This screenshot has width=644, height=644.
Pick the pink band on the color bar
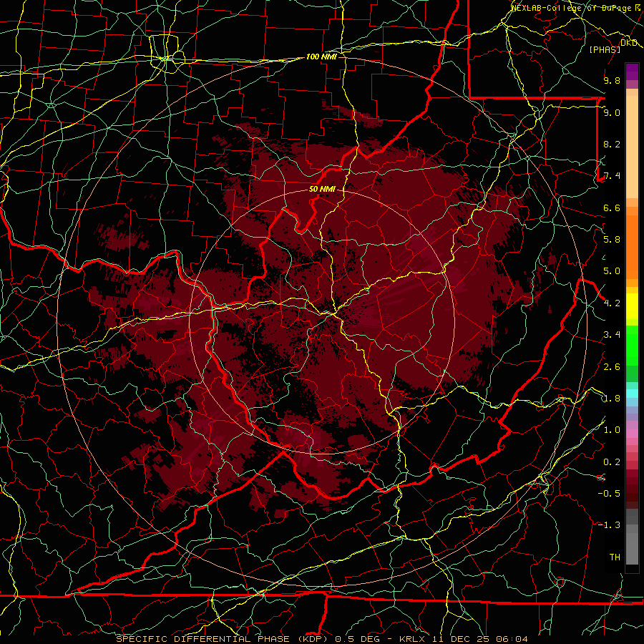click(x=632, y=434)
